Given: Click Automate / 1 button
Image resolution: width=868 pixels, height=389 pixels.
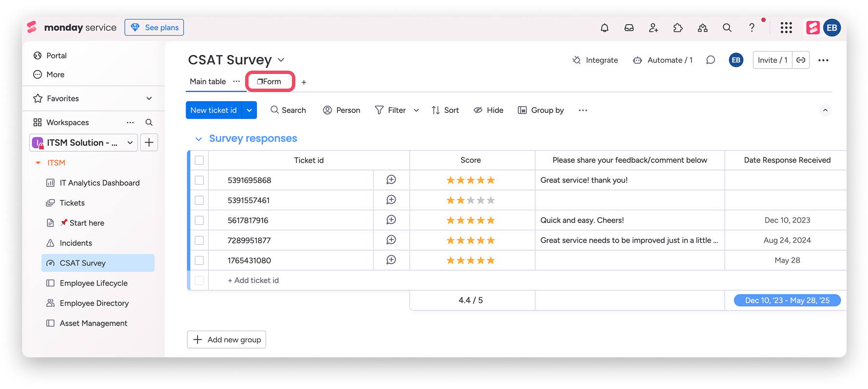Looking at the screenshot, I should (663, 60).
